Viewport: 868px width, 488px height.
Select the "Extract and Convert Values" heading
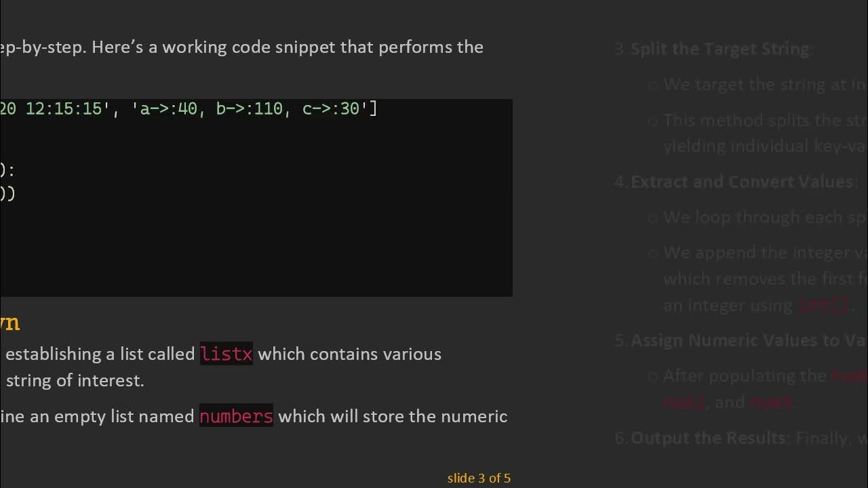(x=741, y=182)
